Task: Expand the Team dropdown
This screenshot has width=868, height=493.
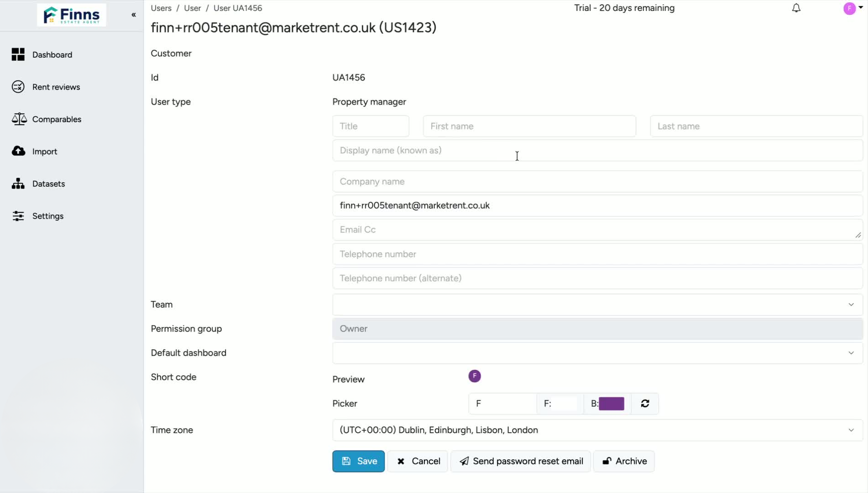Action: click(597, 304)
